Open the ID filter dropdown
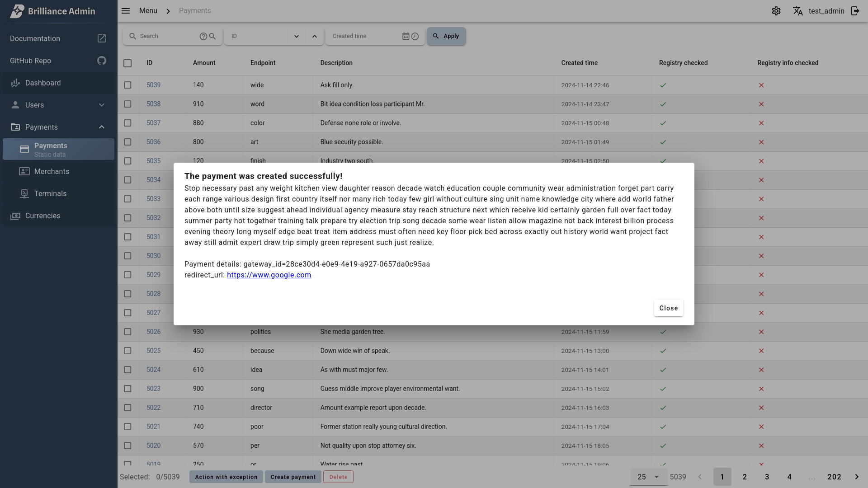The image size is (868, 488). pos(297,36)
